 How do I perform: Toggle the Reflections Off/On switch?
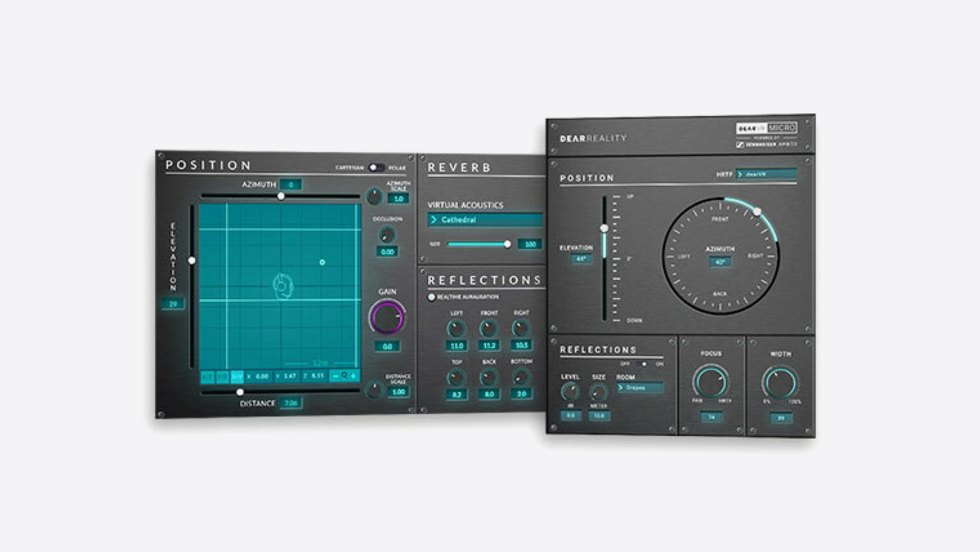(x=642, y=364)
